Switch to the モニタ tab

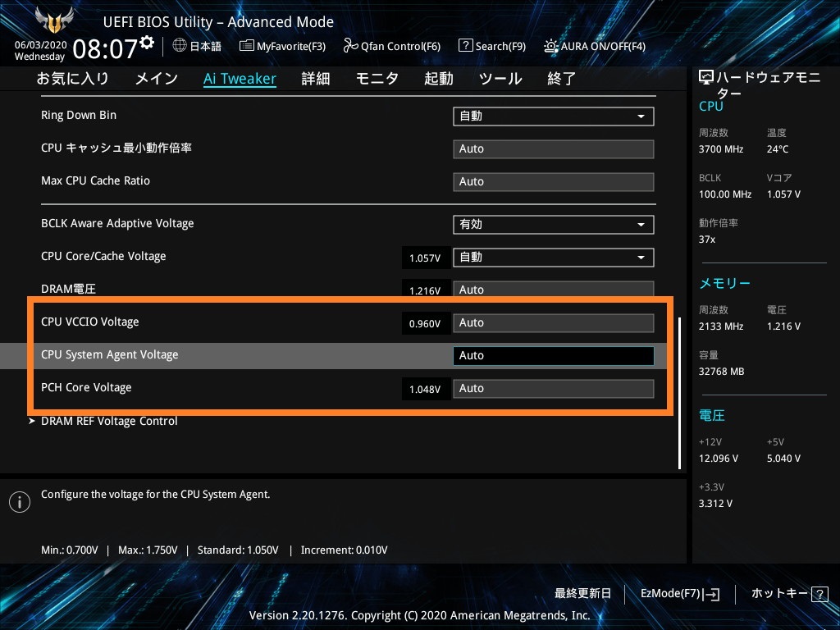pyautogui.click(x=377, y=79)
